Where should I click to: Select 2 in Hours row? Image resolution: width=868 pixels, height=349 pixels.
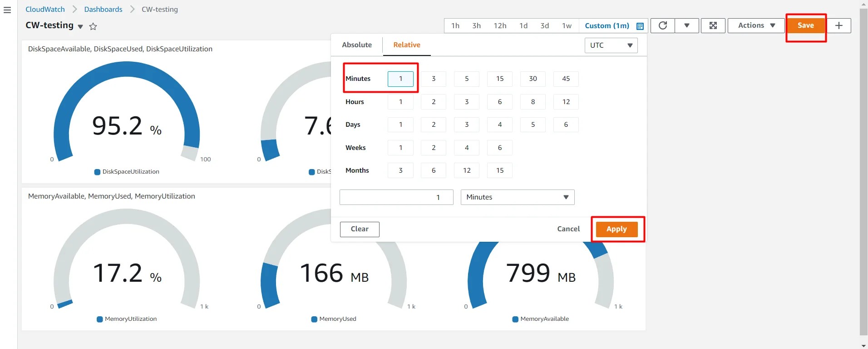point(434,102)
